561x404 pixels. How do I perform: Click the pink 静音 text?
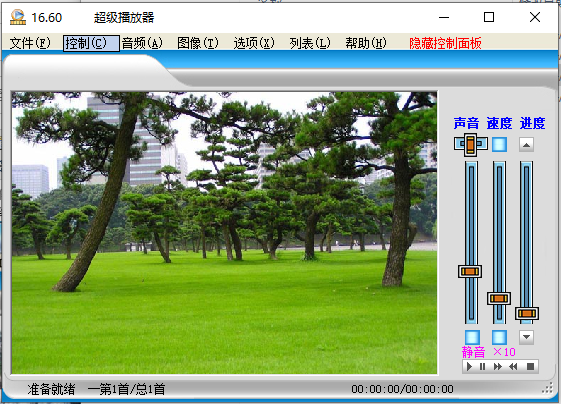pos(473,352)
